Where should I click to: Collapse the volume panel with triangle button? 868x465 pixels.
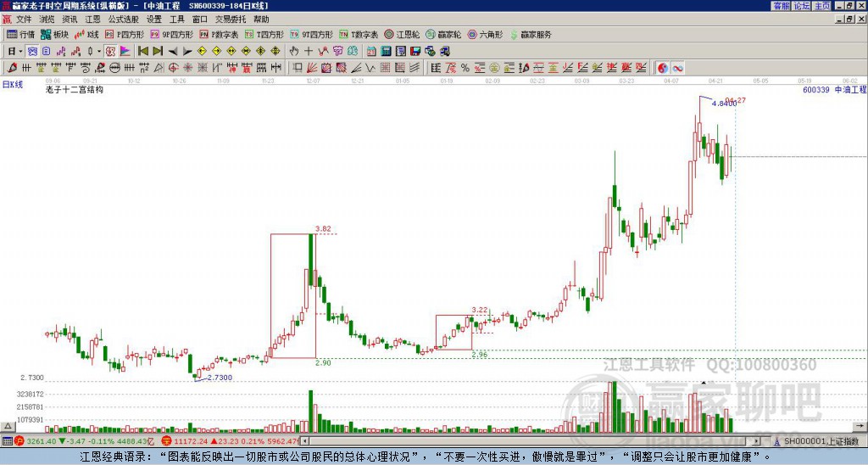coord(7,426)
